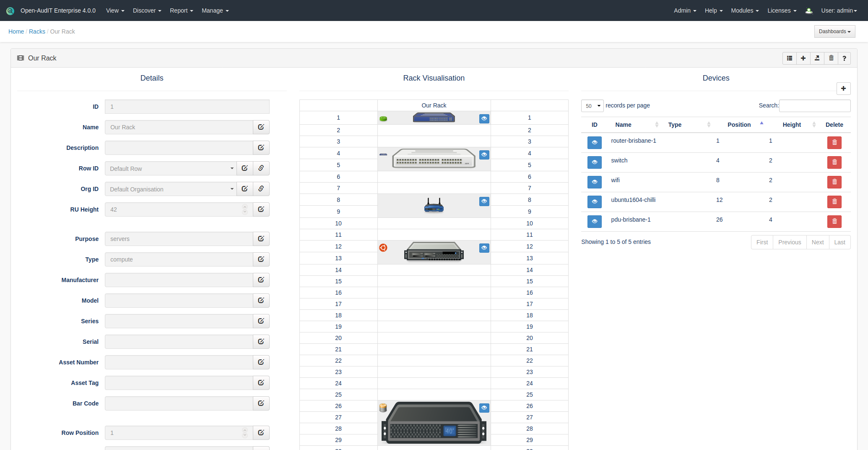The width and height of the screenshot is (868, 450).
Task: Click the trash icon in Our Rack header
Action: (x=831, y=58)
